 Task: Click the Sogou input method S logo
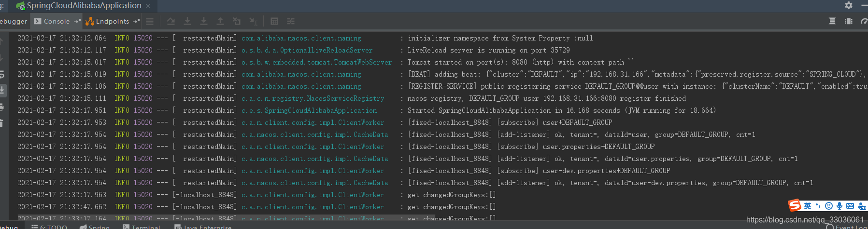[795, 206]
